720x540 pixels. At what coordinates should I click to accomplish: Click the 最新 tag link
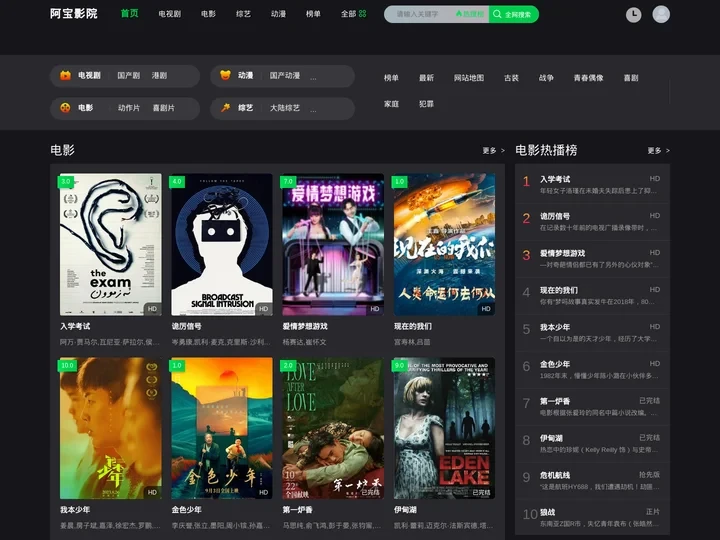(x=426, y=78)
